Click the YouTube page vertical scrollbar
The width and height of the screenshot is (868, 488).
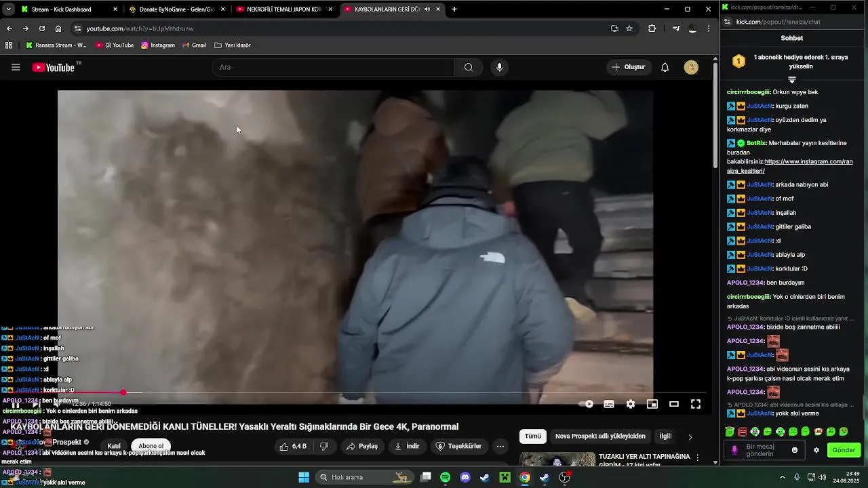(715, 116)
